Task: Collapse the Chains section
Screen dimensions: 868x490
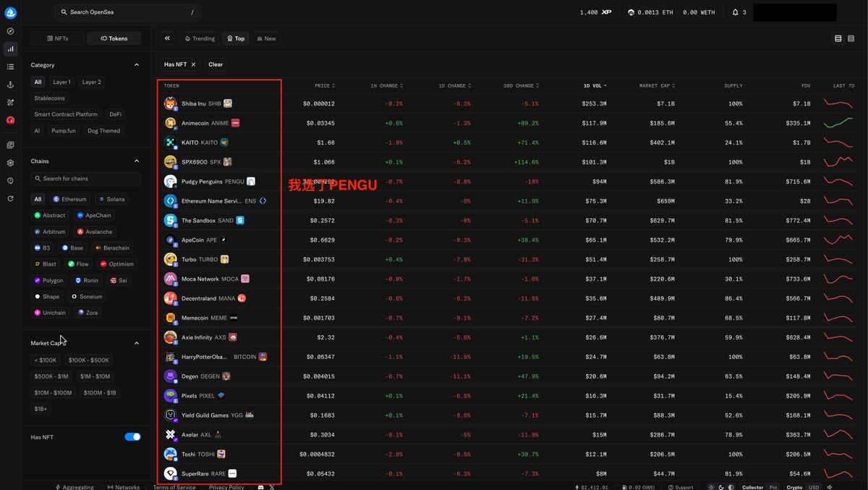Action: coord(137,161)
